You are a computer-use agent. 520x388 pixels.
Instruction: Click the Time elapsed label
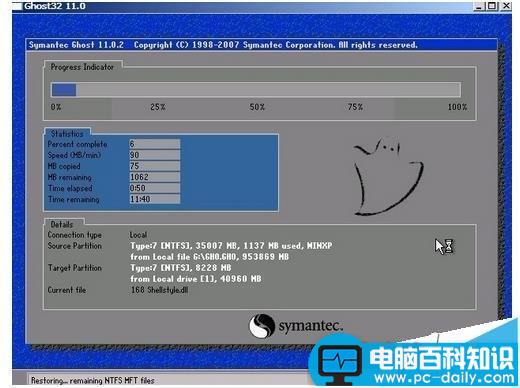coord(70,188)
